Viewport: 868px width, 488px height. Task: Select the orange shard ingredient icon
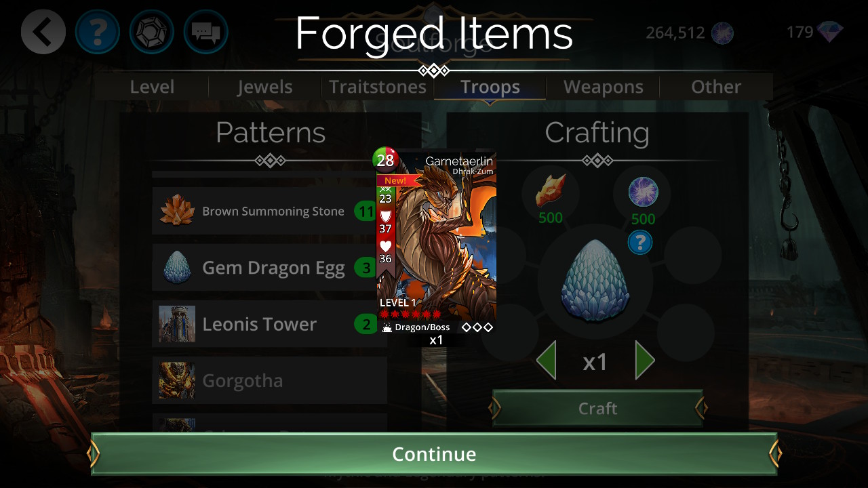551,190
